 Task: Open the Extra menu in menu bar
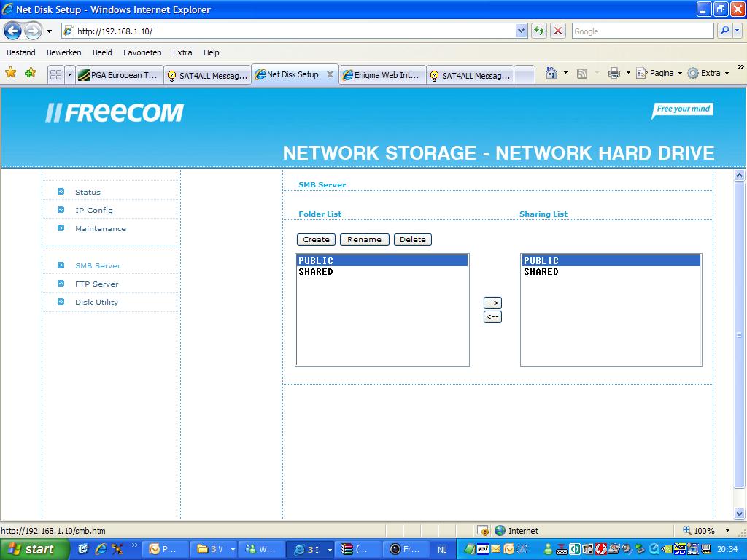point(182,52)
